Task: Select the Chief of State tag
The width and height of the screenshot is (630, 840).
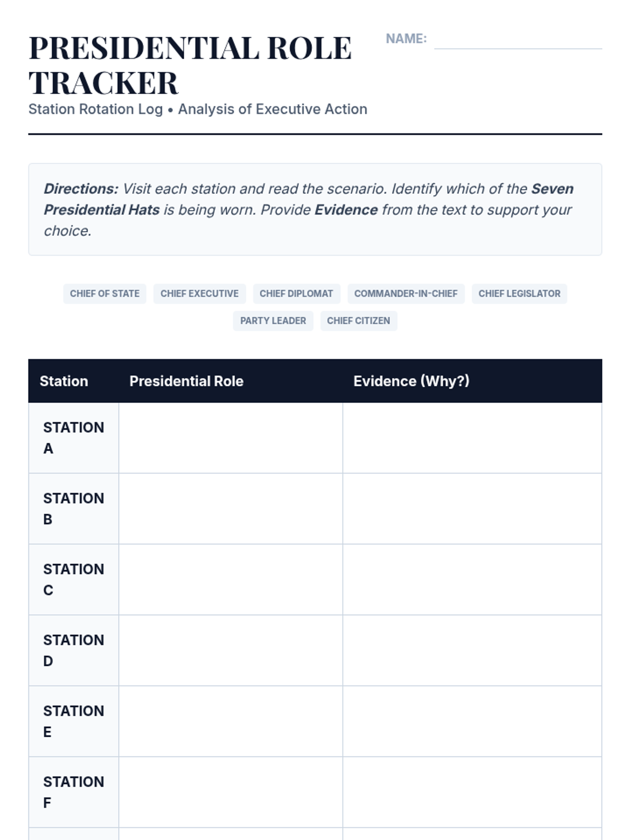Action: (x=104, y=293)
